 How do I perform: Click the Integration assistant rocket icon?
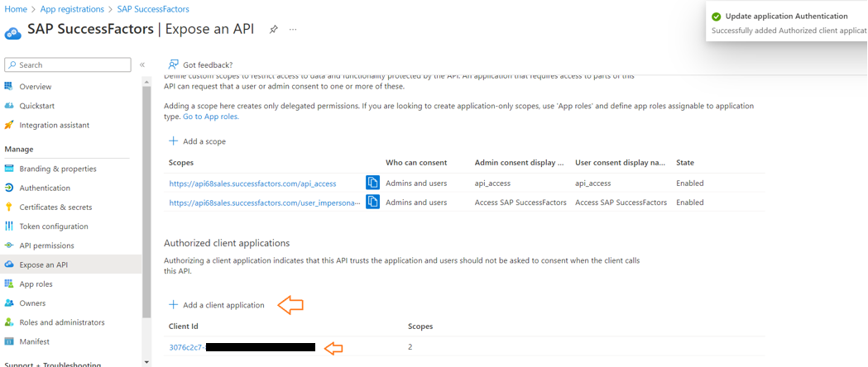(x=9, y=125)
